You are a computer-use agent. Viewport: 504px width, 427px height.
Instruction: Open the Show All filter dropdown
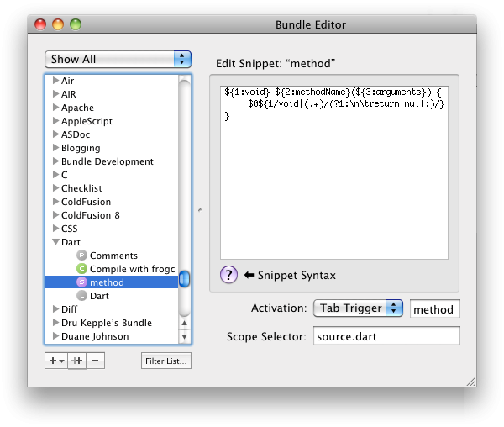pyautogui.click(x=118, y=59)
